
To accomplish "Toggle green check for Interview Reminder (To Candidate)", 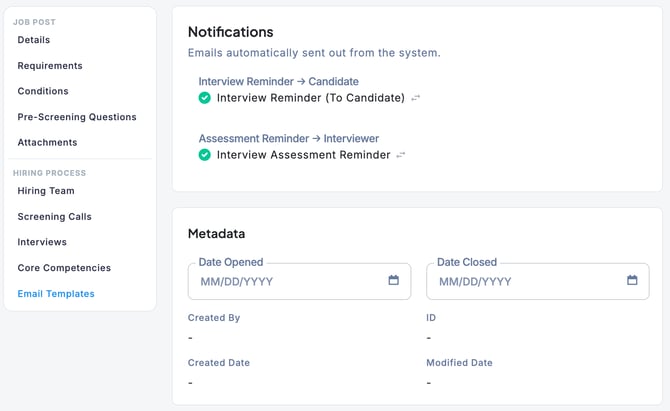I will 205,98.
